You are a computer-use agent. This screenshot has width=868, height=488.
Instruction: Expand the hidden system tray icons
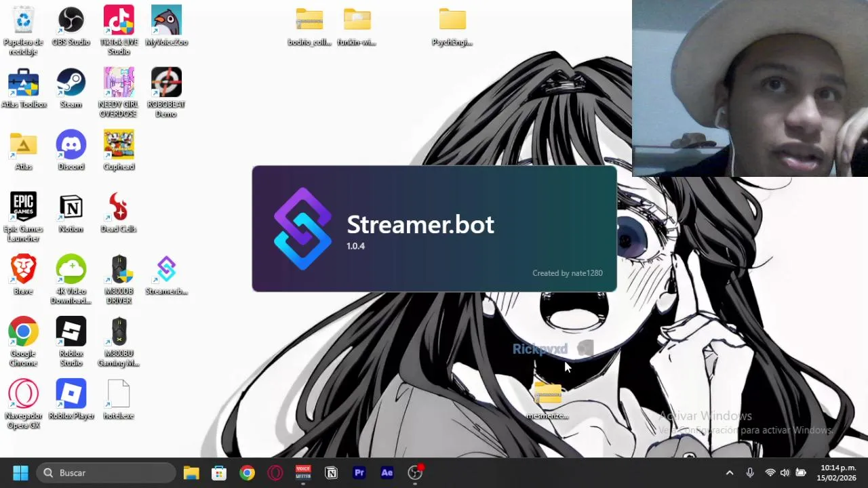coord(730,472)
